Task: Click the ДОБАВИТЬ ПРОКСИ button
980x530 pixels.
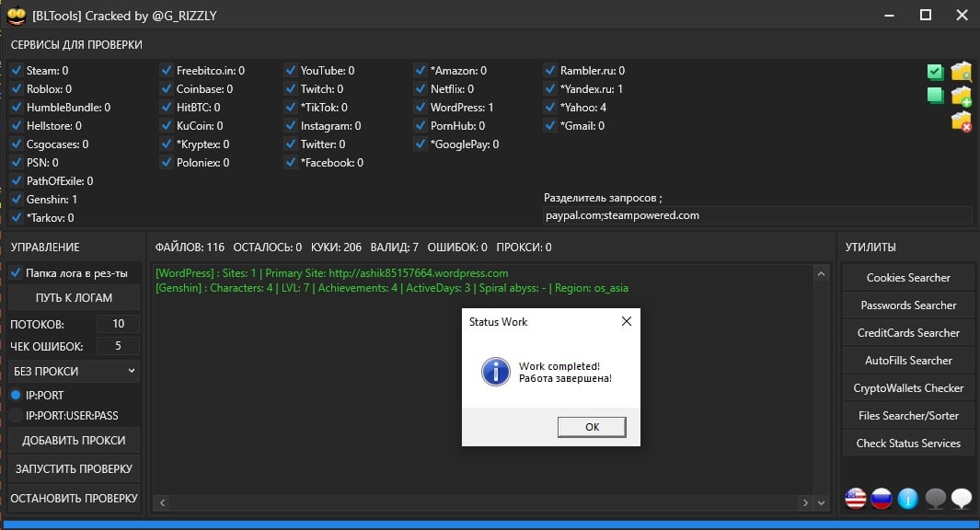Action: (x=74, y=441)
